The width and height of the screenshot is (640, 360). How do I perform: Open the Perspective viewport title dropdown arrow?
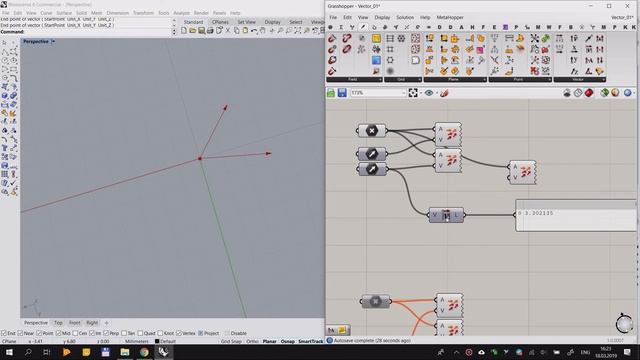[x=53, y=42]
